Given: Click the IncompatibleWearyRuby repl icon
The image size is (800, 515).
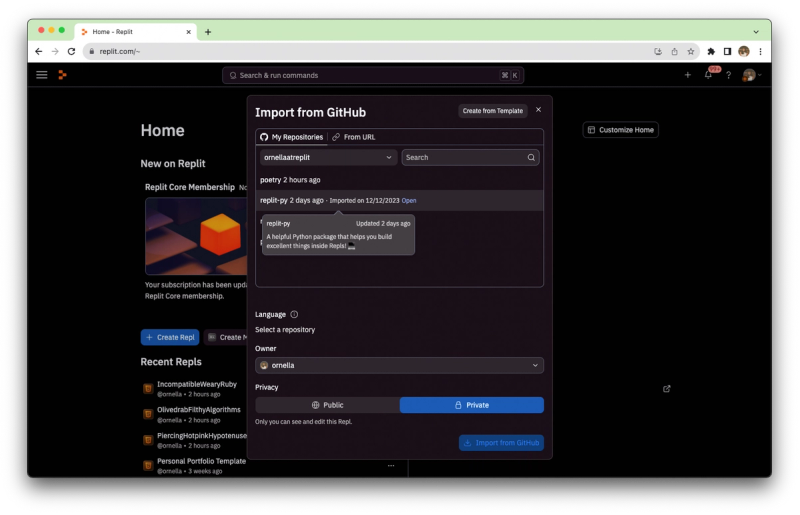Looking at the screenshot, I should tap(148, 389).
